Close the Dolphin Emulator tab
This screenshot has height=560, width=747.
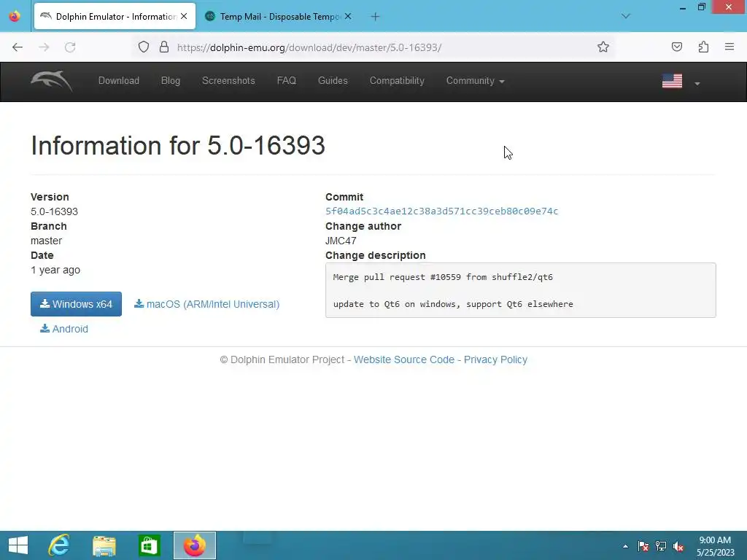click(x=184, y=16)
